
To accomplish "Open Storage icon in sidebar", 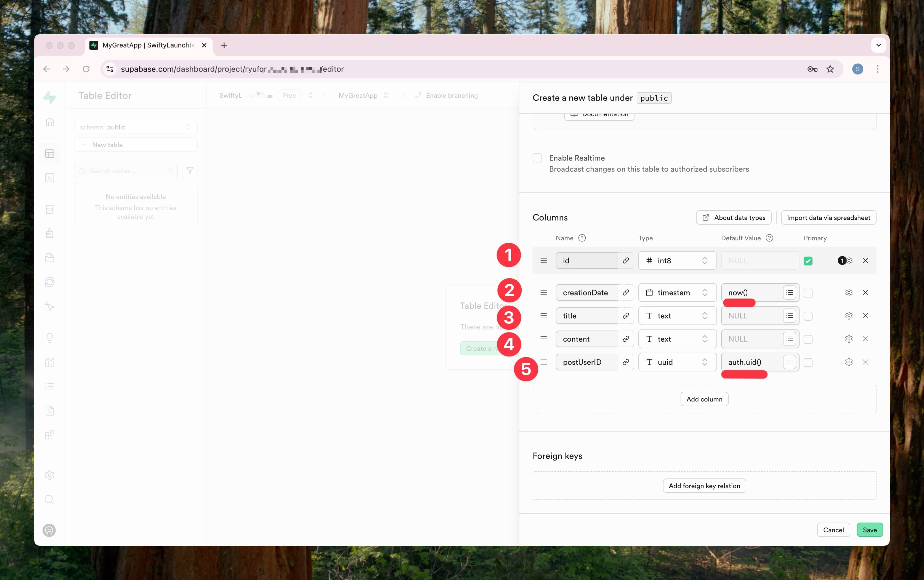I will pyautogui.click(x=49, y=258).
